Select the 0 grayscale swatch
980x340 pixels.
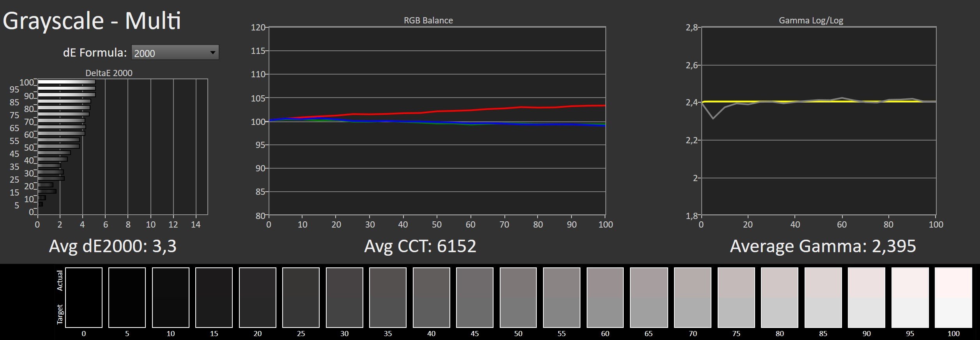tap(84, 297)
